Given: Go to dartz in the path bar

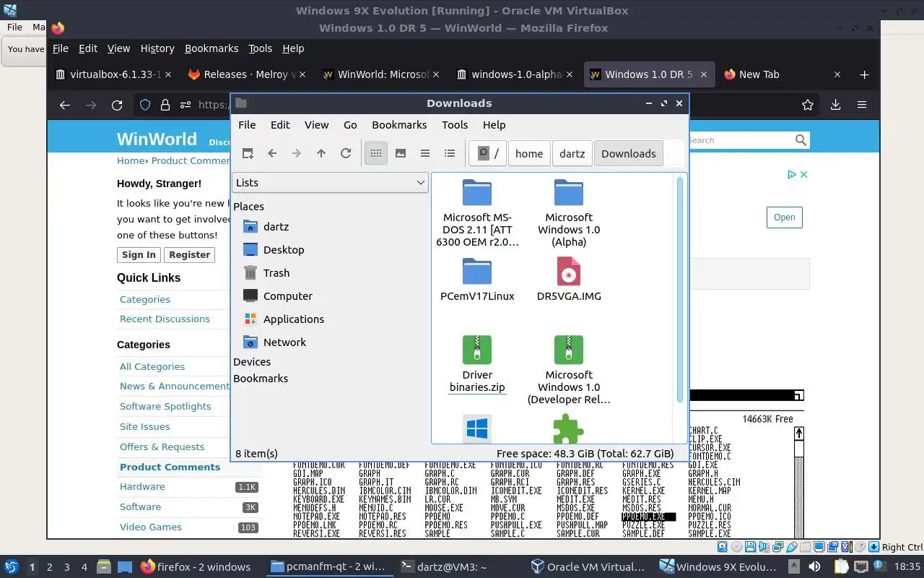Looking at the screenshot, I should click(572, 153).
